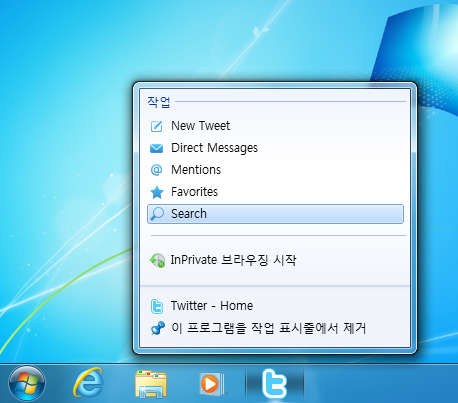Open New Tweet from the jump list

[x=275, y=126]
